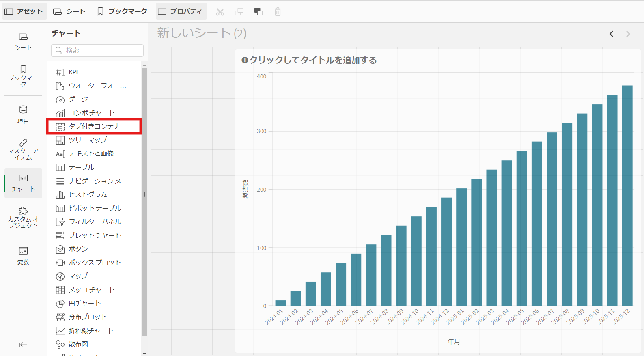
Task: Choose the タブ付きコンテナ object
Action: (94, 126)
